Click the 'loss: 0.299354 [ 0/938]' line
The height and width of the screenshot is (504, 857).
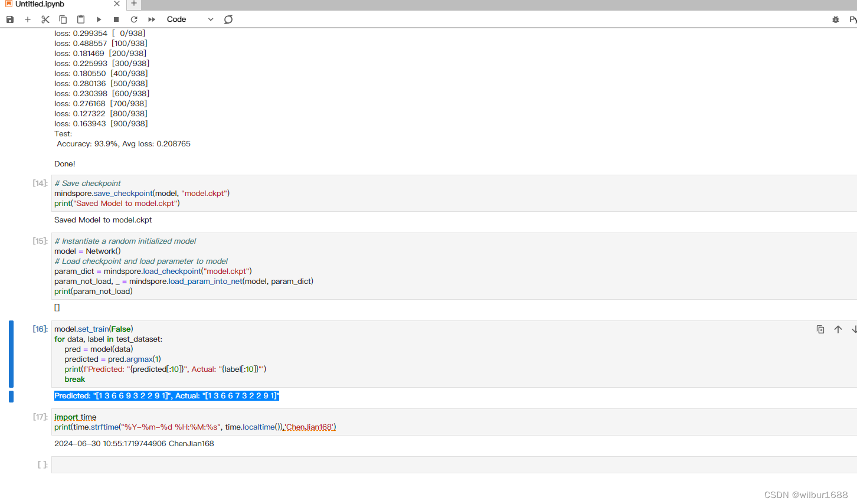[x=100, y=34]
